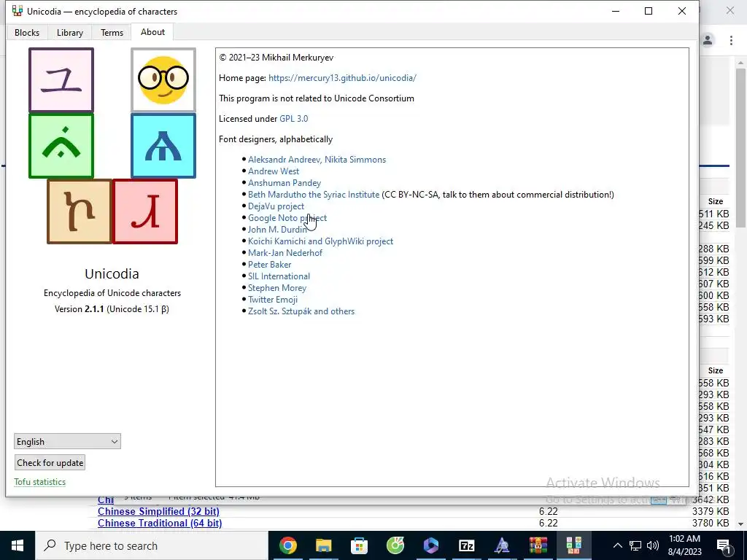
Task: Open the DejaVu project link
Action: [276, 206]
